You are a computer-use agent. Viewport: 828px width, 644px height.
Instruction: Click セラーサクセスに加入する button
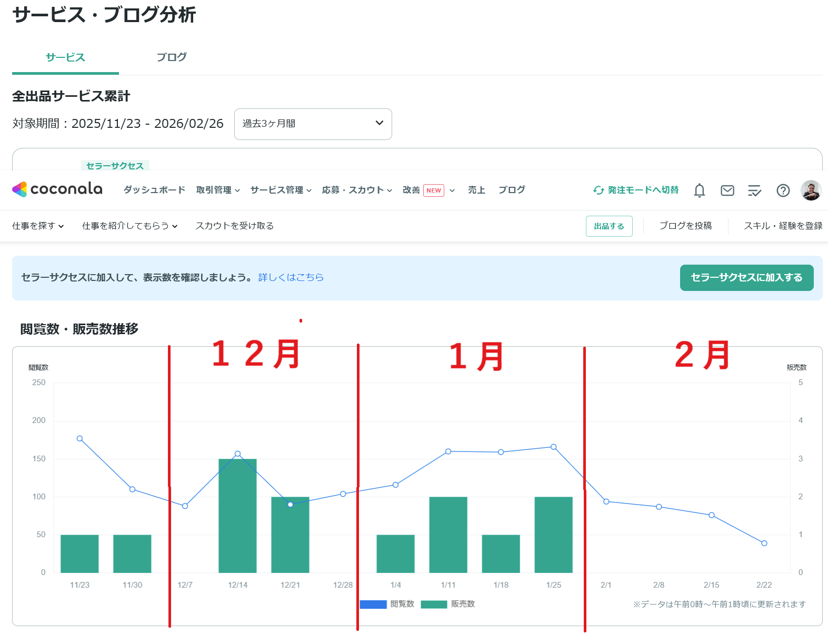[x=746, y=278]
